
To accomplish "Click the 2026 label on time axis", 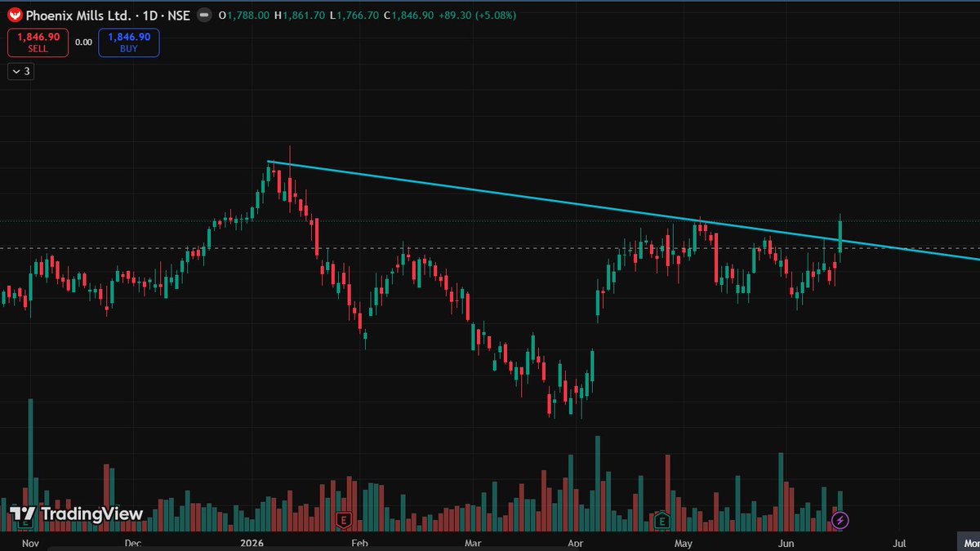I will click(x=251, y=543).
